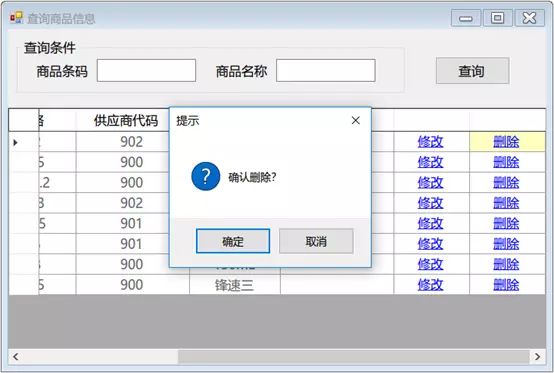Click highlighted 删除 link in first row
Viewport: 554px width, 373px height.
pyautogui.click(x=506, y=142)
